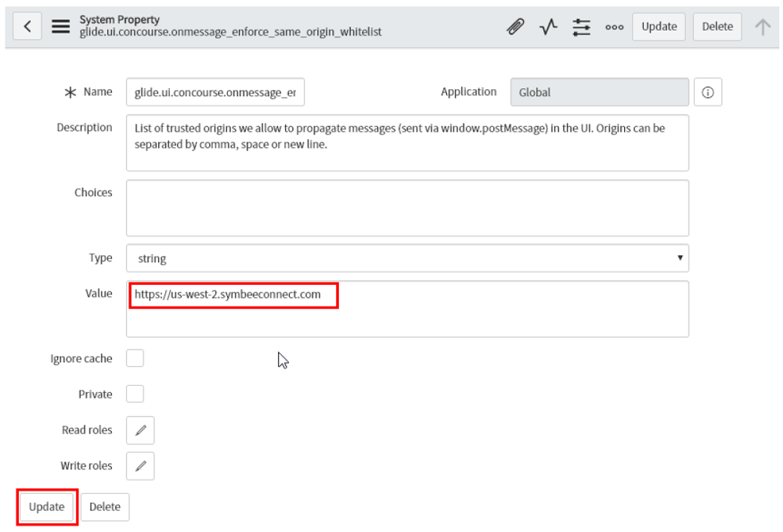Screen dimensions: 783x532
Task: Show Application info via the info icon
Action: pos(708,92)
